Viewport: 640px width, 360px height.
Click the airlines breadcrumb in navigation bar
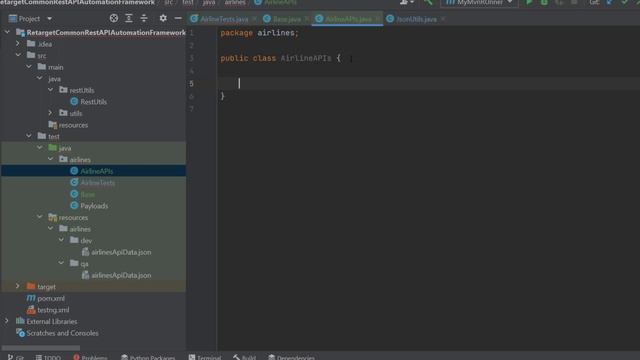click(x=235, y=2)
